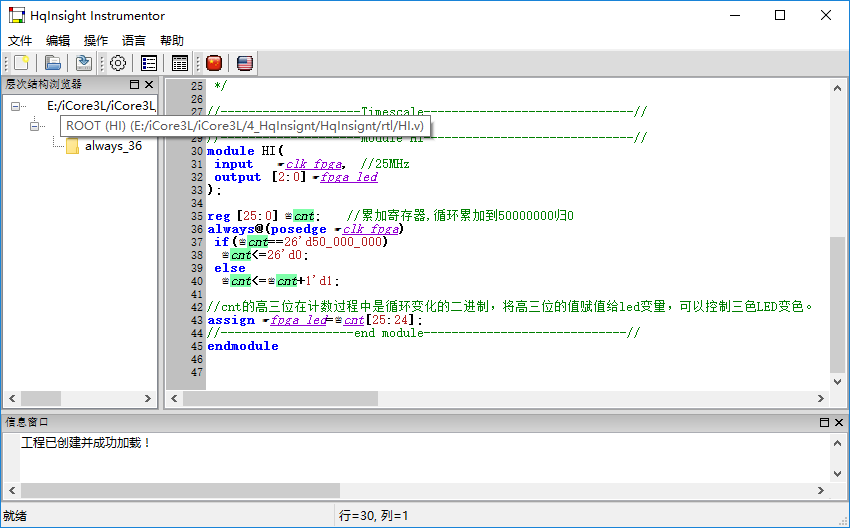Switch language with the Chinese flag icon
Screen dimensions: 850x528
(214, 63)
